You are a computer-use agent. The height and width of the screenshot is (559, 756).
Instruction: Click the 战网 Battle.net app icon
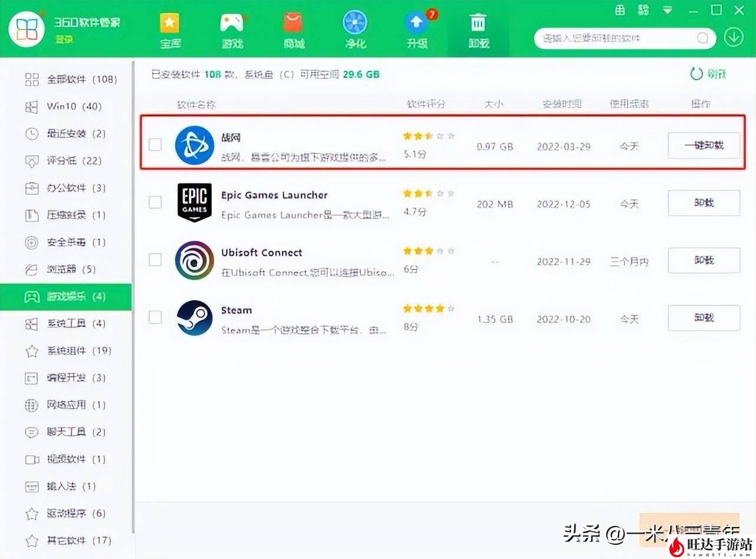point(195,145)
